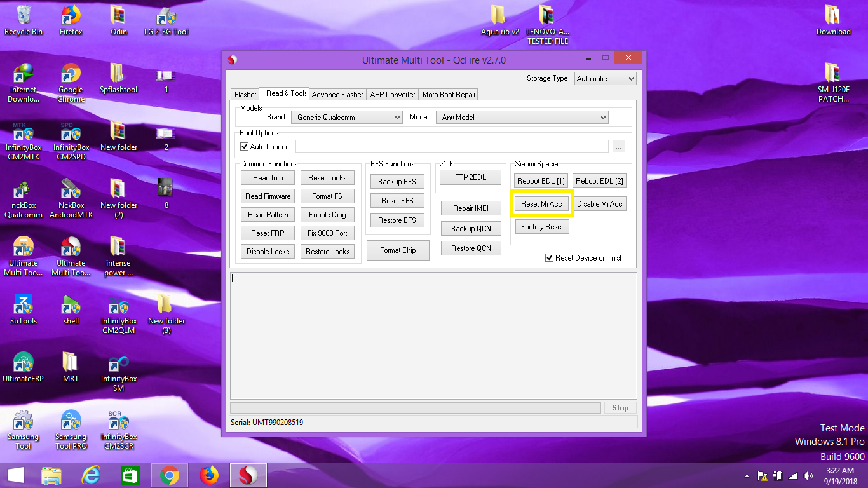This screenshot has width=868, height=488.
Task: Click the Backup EFS button
Action: pyautogui.click(x=397, y=182)
